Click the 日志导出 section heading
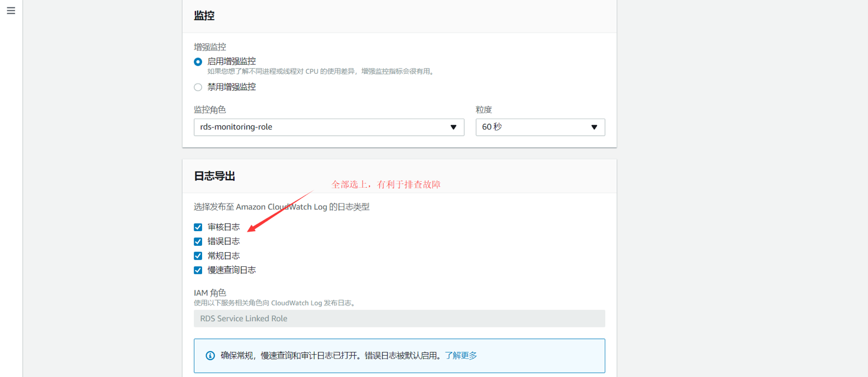The height and width of the screenshot is (377, 868). pos(215,176)
